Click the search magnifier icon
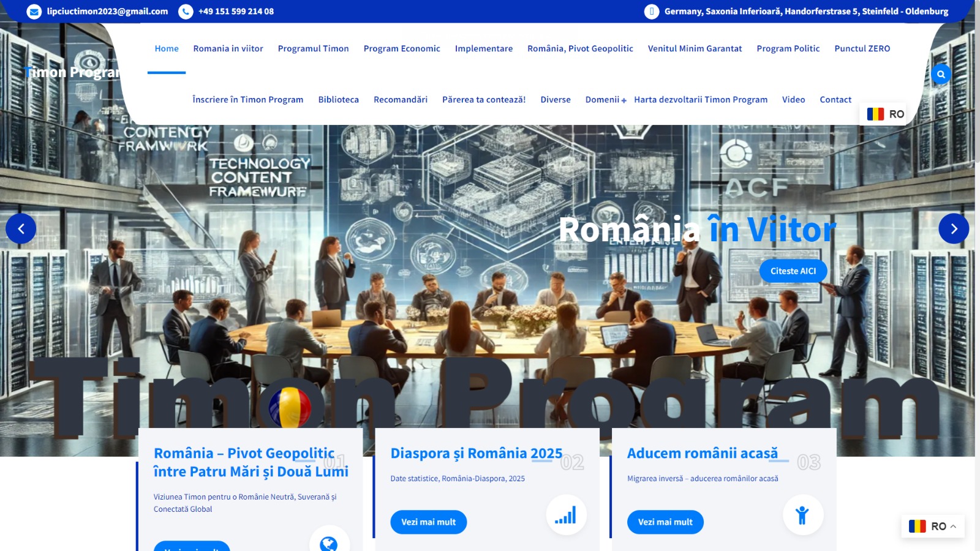 pyautogui.click(x=941, y=75)
